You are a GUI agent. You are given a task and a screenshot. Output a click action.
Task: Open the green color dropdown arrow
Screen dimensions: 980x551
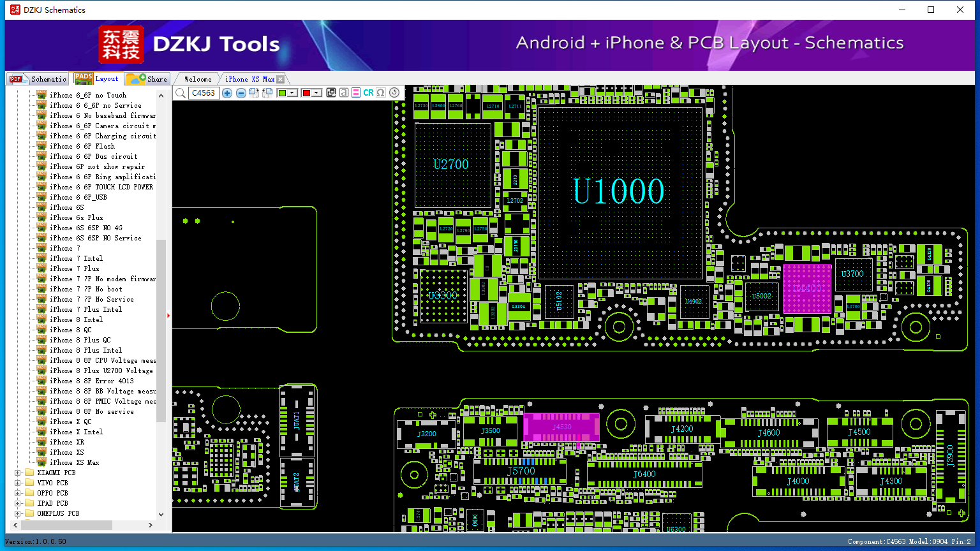tap(292, 93)
